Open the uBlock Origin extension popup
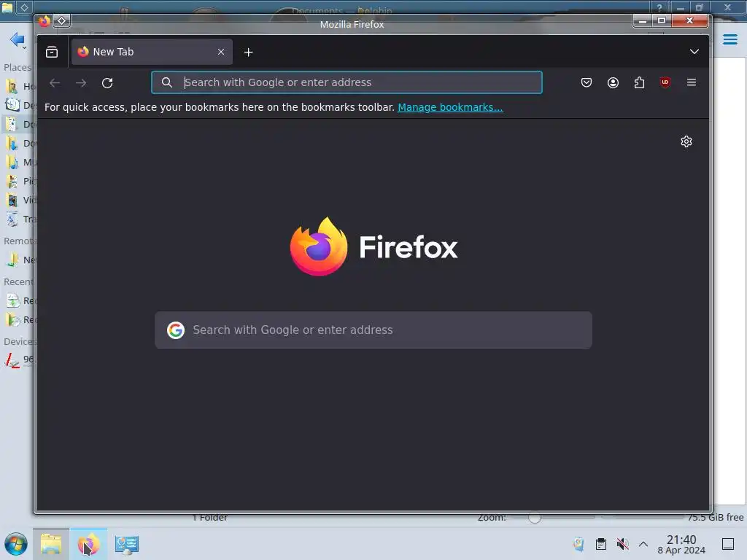Screen dimensions: 747x560 click(665, 82)
